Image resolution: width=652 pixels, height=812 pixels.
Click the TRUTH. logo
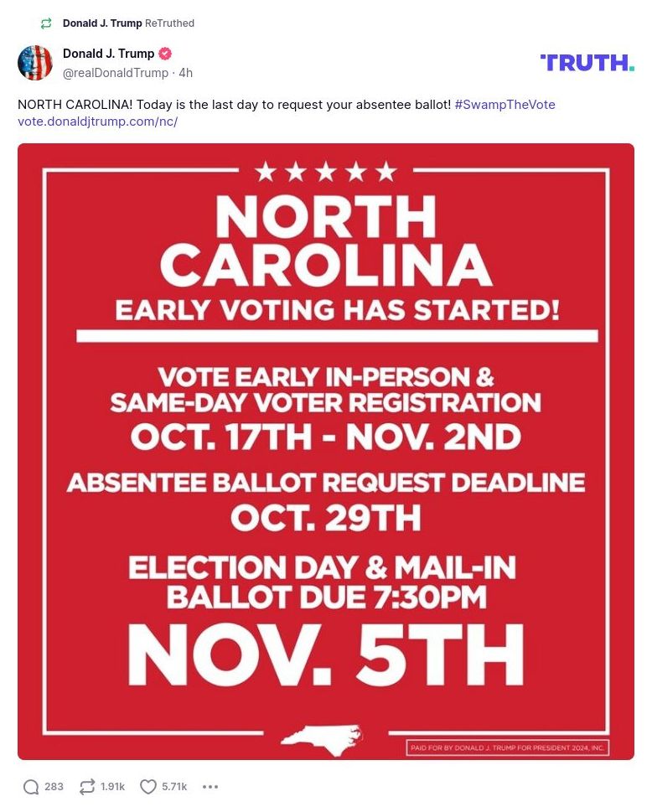(x=587, y=63)
